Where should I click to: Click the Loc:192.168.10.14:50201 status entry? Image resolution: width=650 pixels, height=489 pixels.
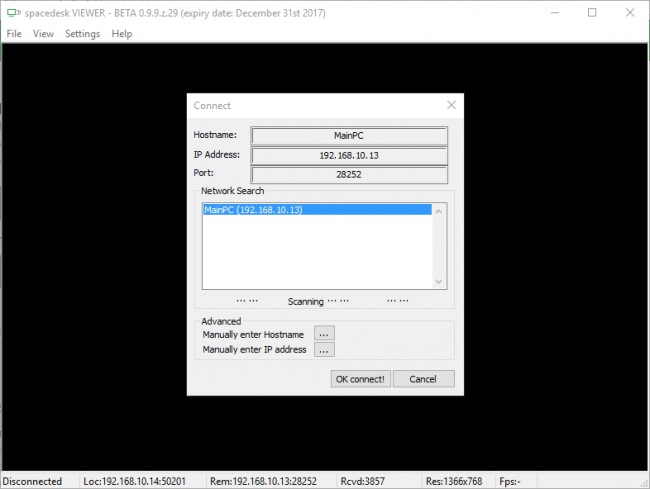[x=135, y=481]
